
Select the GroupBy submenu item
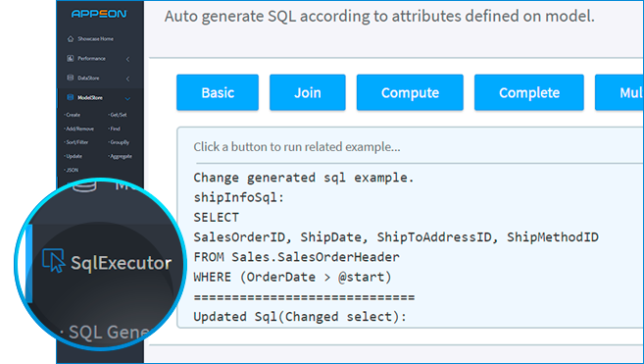click(120, 142)
